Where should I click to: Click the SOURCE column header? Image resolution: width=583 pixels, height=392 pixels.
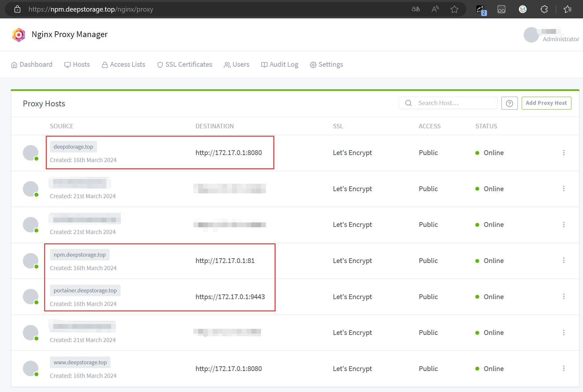point(62,126)
